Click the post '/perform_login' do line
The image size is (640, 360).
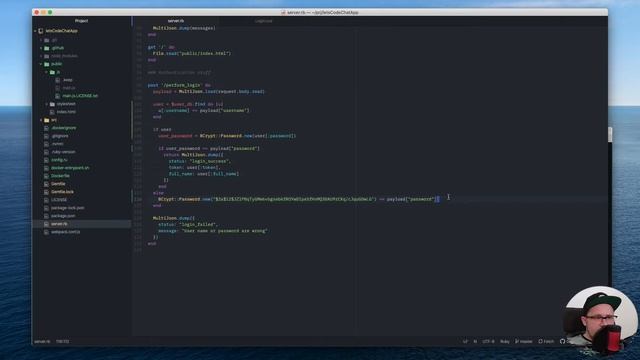pos(179,85)
